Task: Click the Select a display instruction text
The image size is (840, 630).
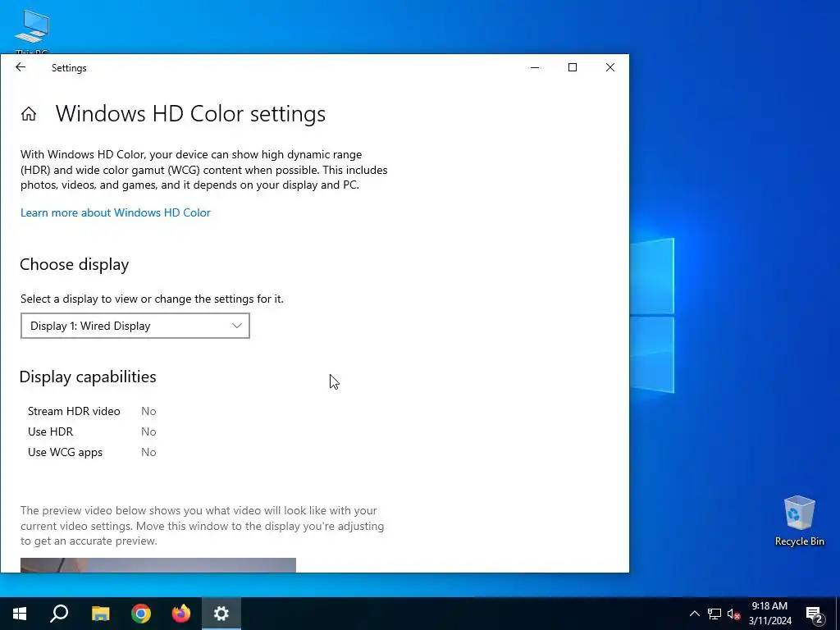Action: [x=152, y=299]
